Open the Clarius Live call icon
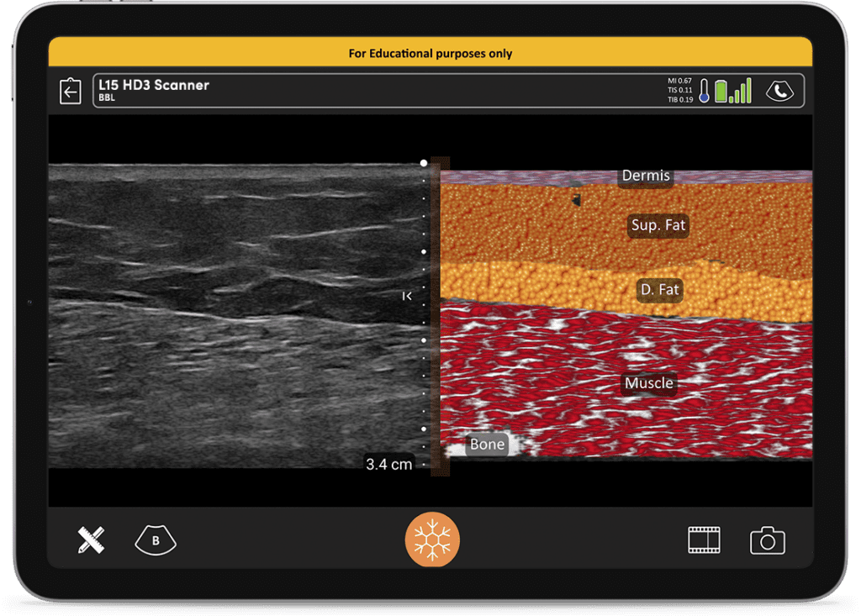Image resolution: width=861 pixels, height=616 pixels. [x=779, y=91]
